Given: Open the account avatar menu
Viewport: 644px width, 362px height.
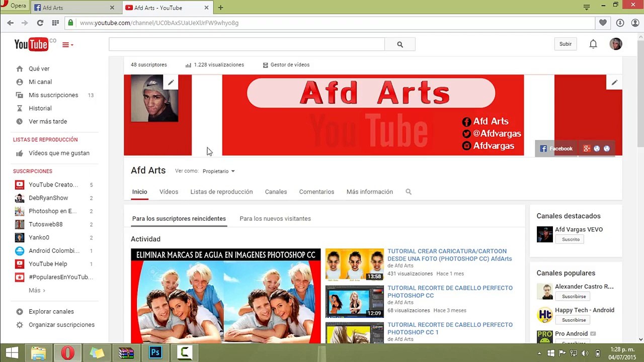Looking at the screenshot, I should tap(616, 44).
